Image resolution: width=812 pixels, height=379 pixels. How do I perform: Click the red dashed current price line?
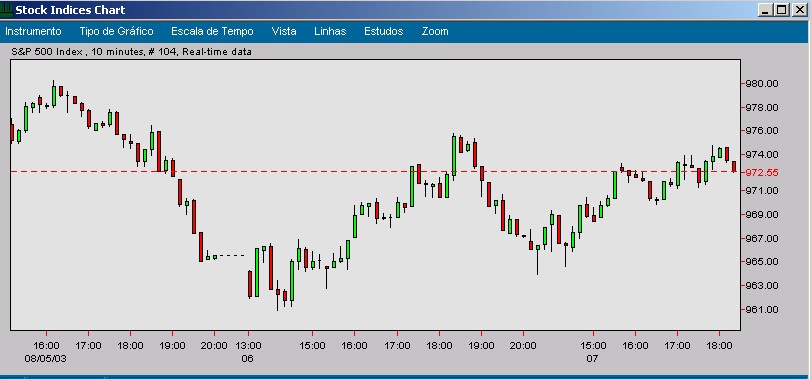375,171
